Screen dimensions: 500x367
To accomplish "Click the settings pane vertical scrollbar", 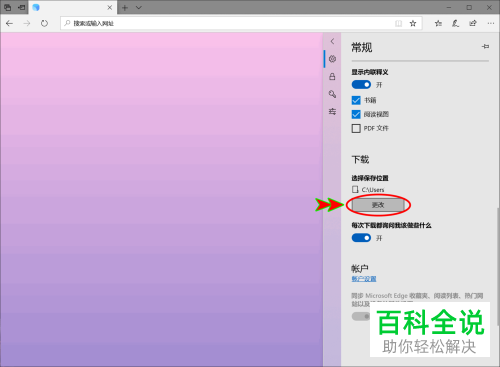I will tap(498, 267).
